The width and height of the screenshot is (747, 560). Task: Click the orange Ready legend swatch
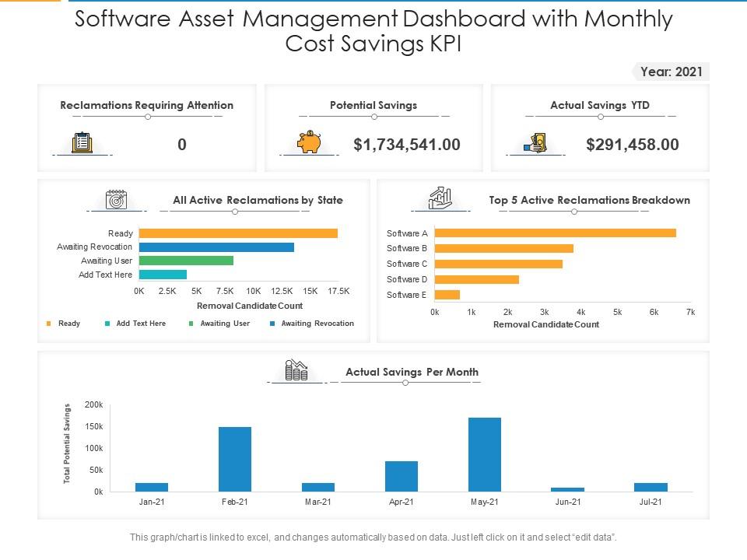point(48,324)
